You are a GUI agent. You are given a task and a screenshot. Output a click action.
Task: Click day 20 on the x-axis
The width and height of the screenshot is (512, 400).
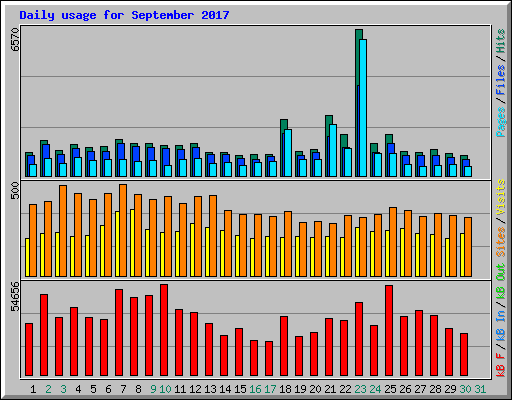pyautogui.click(x=315, y=389)
